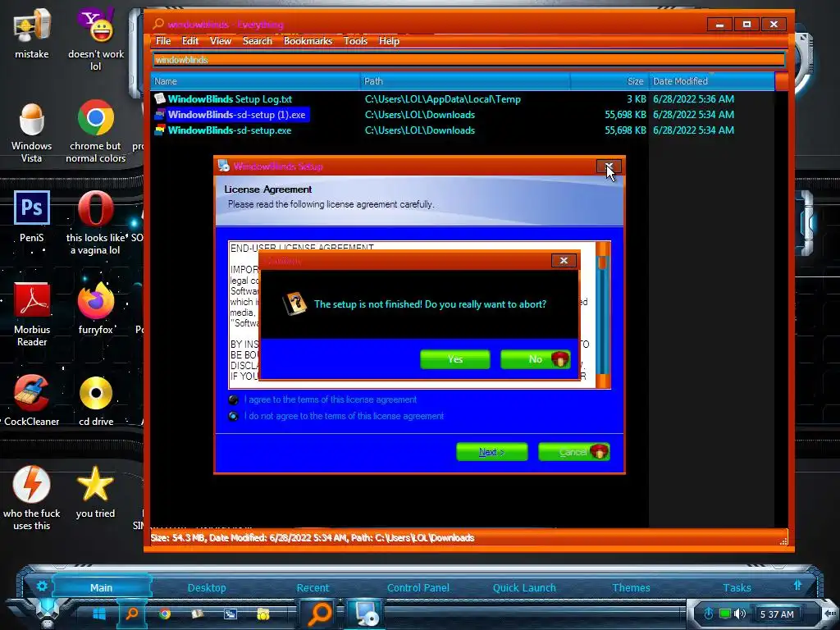The height and width of the screenshot is (630, 840).
Task: Click the volume speaker tray icon
Action: pyautogui.click(x=741, y=614)
